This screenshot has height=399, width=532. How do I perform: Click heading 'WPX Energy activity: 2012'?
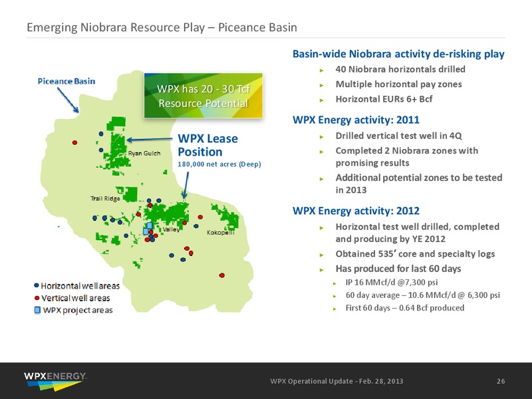(356, 211)
